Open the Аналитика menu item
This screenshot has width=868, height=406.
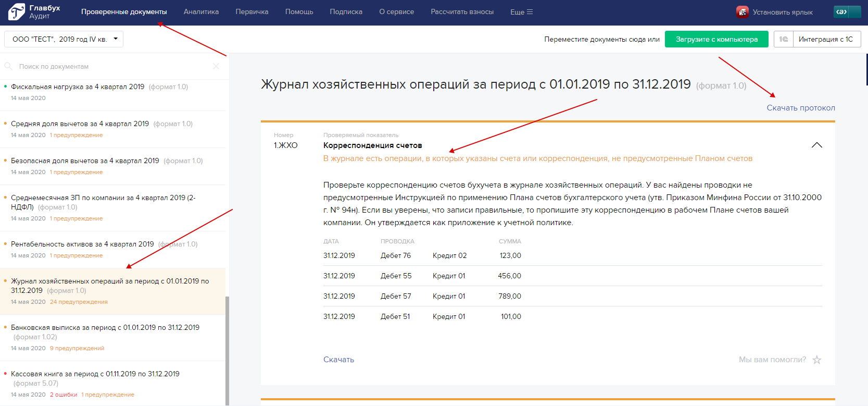pyautogui.click(x=201, y=12)
